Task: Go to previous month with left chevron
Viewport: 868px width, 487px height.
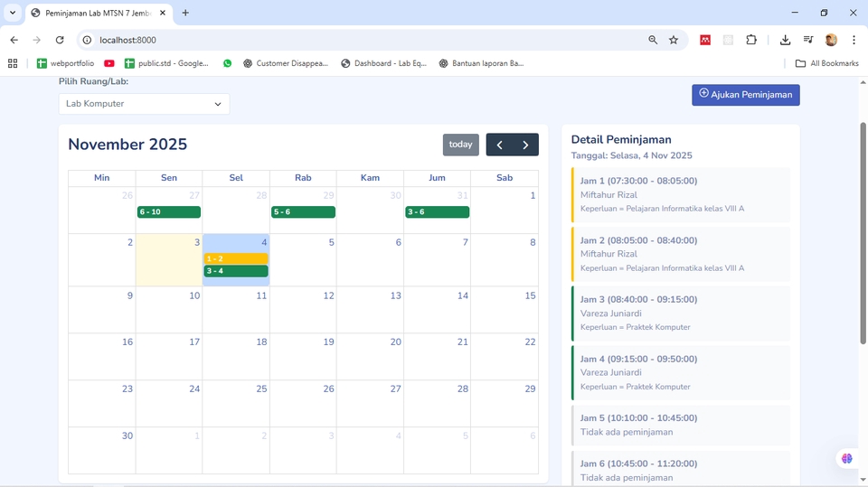Action: pos(499,145)
